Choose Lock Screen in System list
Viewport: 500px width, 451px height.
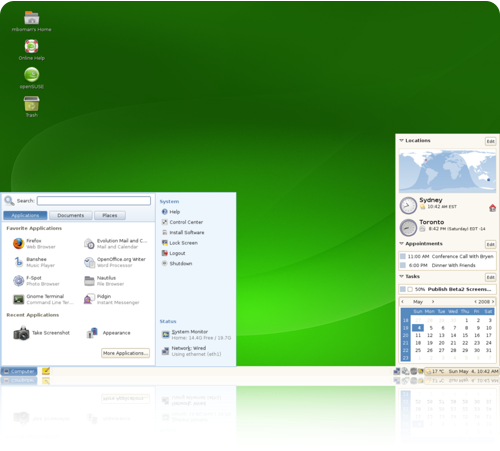[x=180, y=243]
